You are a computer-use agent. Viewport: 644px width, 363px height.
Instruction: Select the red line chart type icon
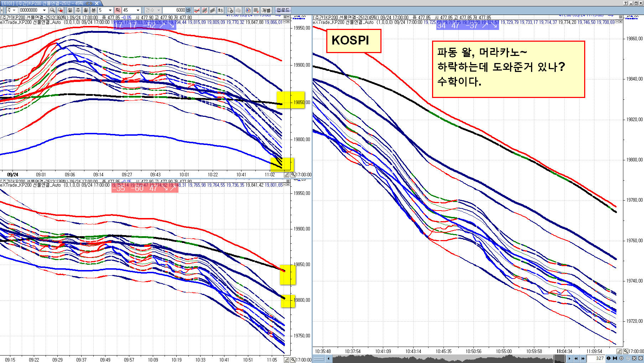pos(197,10)
